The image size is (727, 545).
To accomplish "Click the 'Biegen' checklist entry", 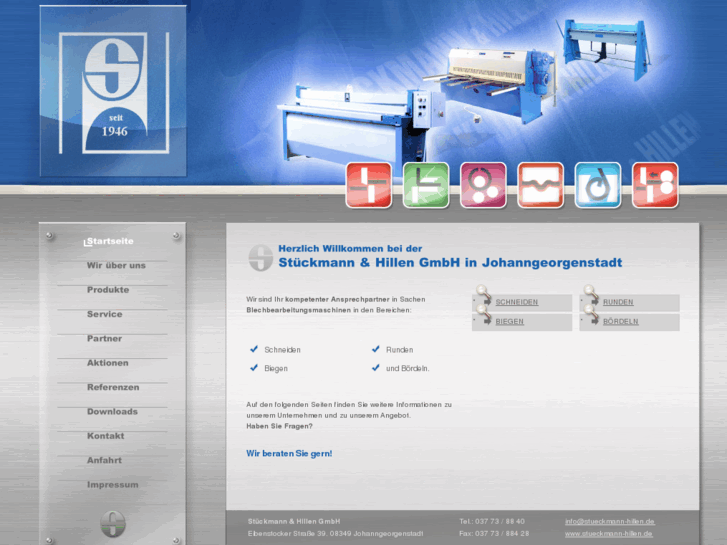I will (x=276, y=368).
